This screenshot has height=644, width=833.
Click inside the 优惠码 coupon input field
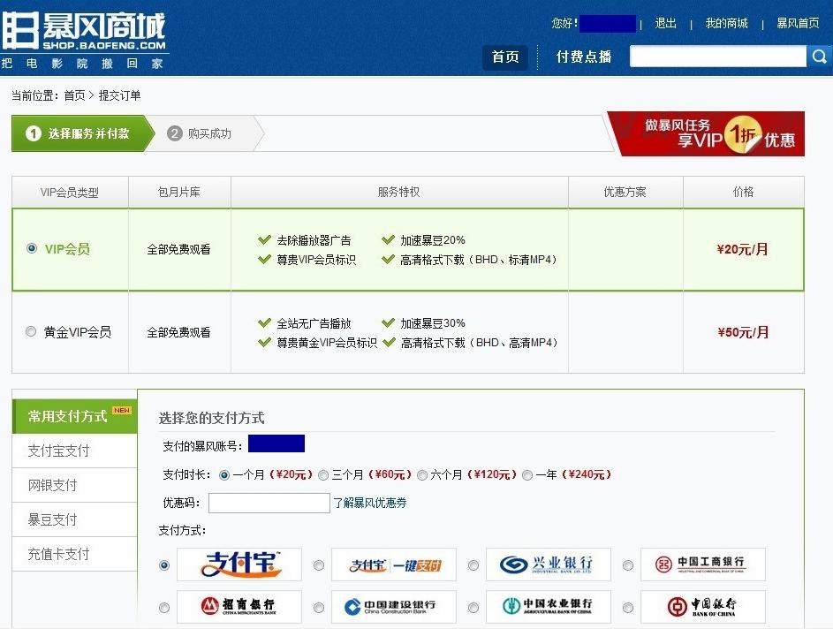[x=268, y=503]
